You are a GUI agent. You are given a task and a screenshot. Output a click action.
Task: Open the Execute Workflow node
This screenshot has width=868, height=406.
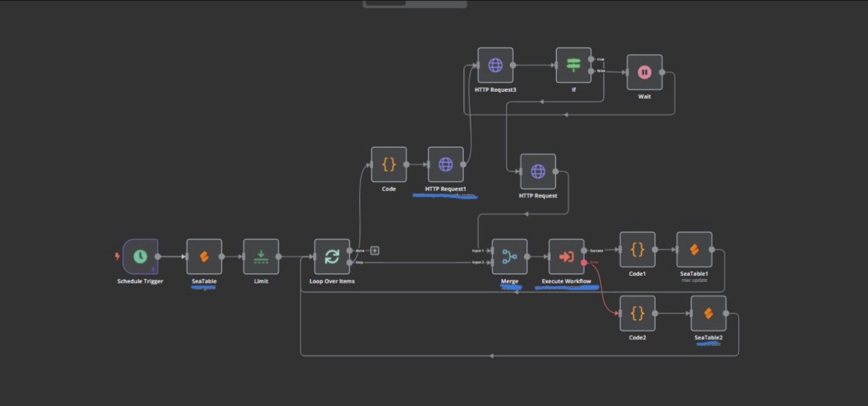click(x=566, y=256)
